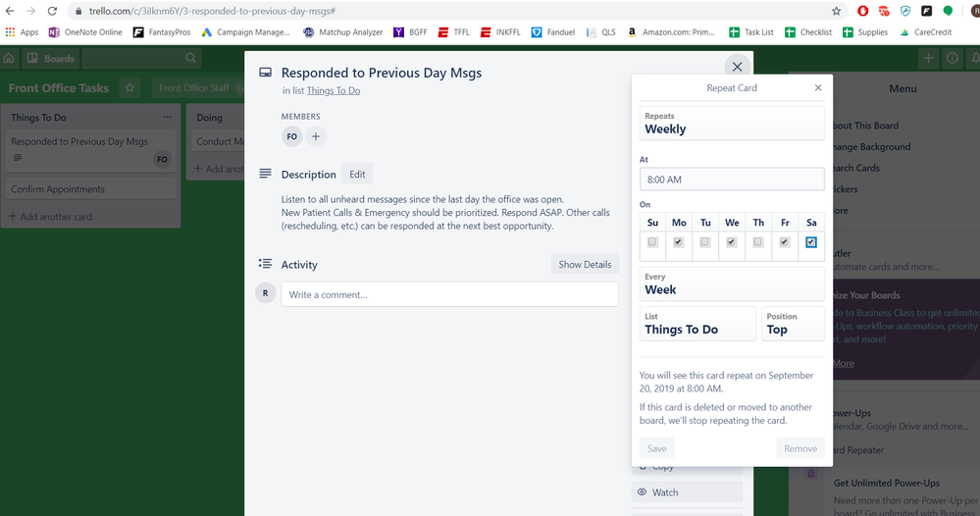
Task: Uncheck the Monday checkbox
Action: tap(679, 241)
